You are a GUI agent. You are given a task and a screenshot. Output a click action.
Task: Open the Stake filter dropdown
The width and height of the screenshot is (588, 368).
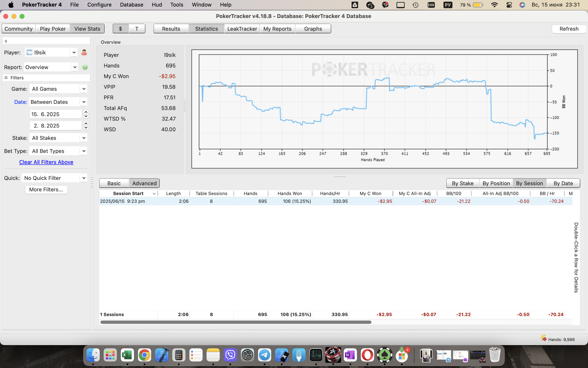[x=84, y=138]
